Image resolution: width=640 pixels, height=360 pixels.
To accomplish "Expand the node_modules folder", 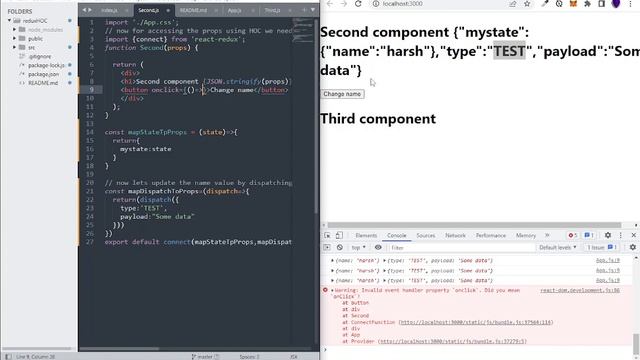I will pyautogui.click(x=15, y=29).
